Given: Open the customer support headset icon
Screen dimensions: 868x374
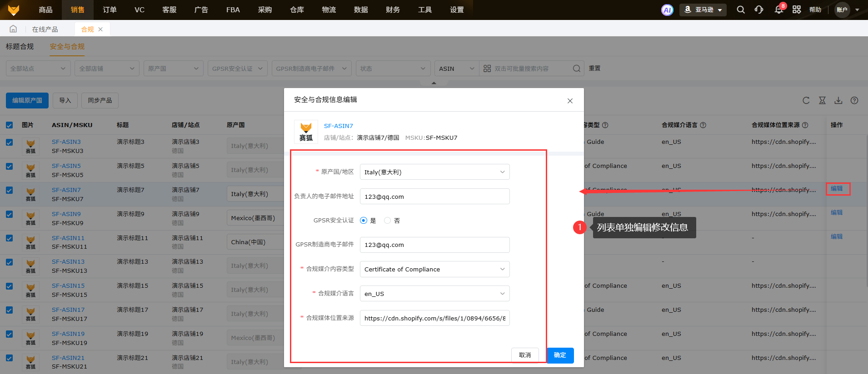Looking at the screenshot, I should pyautogui.click(x=759, y=10).
